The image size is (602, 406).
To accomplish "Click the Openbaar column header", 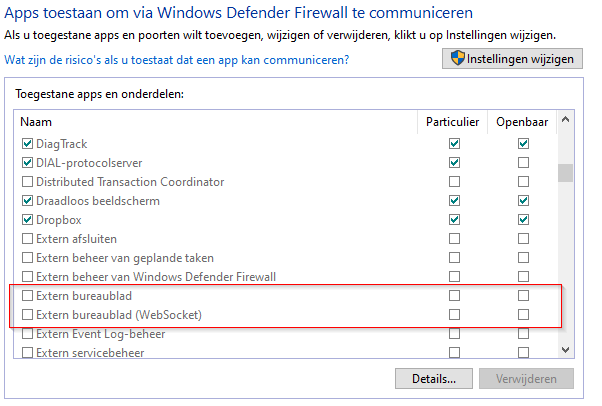I will pyautogui.click(x=522, y=121).
